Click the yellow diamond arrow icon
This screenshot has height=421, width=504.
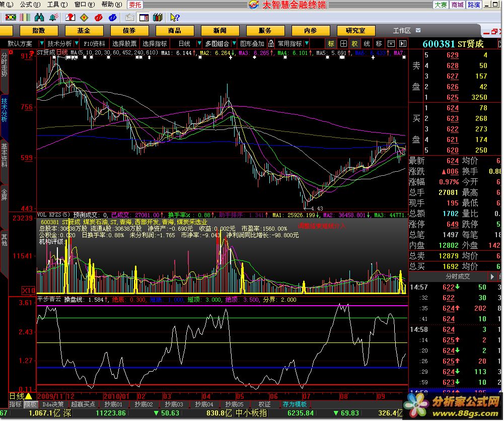[x=84, y=17]
